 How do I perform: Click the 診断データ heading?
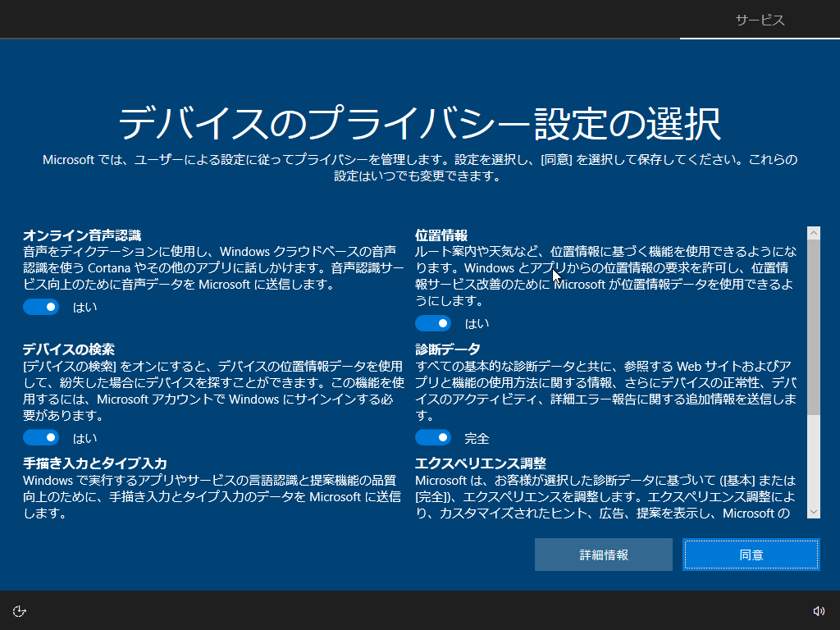448,349
